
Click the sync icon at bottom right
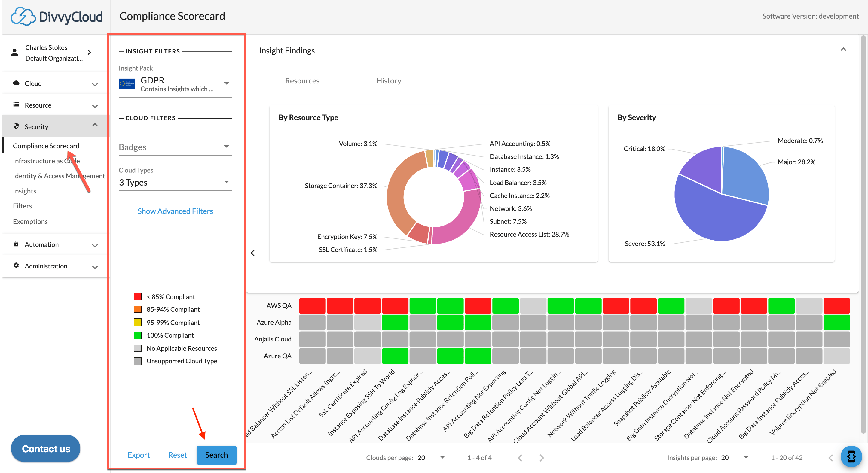852,456
